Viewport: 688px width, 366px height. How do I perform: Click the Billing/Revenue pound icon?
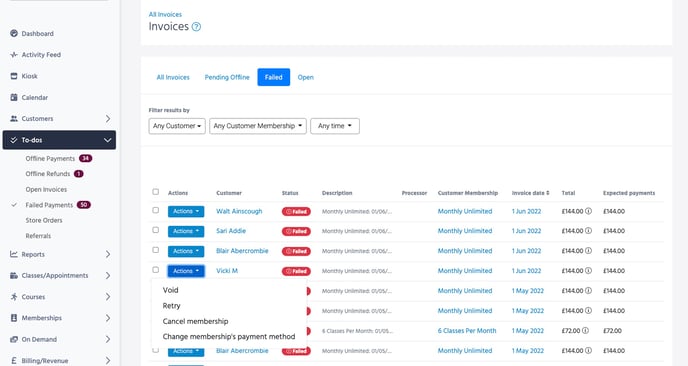click(x=14, y=361)
